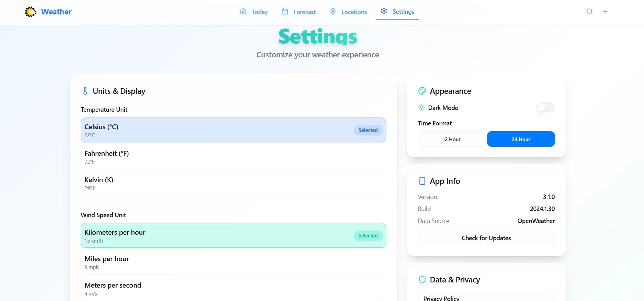This screenshot has height=301, width=644.
Task: Choose Fahrenheit (°F) temperature unit
Action: click(x=233, y=157)
